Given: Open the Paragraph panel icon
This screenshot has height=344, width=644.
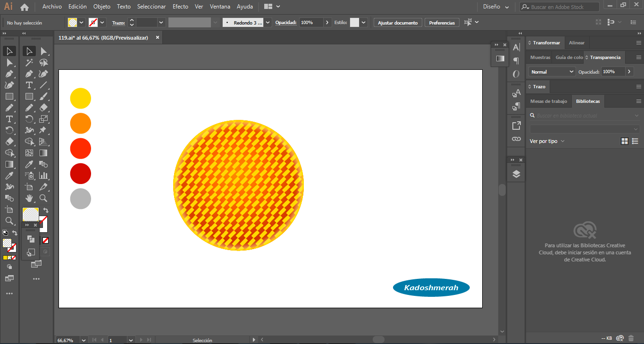Looking at the screenshot, I should point(516,60).
